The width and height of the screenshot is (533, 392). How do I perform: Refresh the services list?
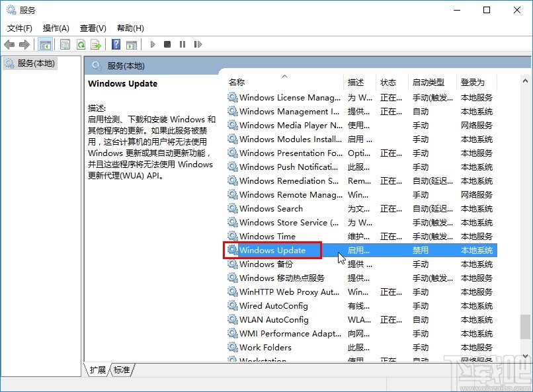pos(81,44)
